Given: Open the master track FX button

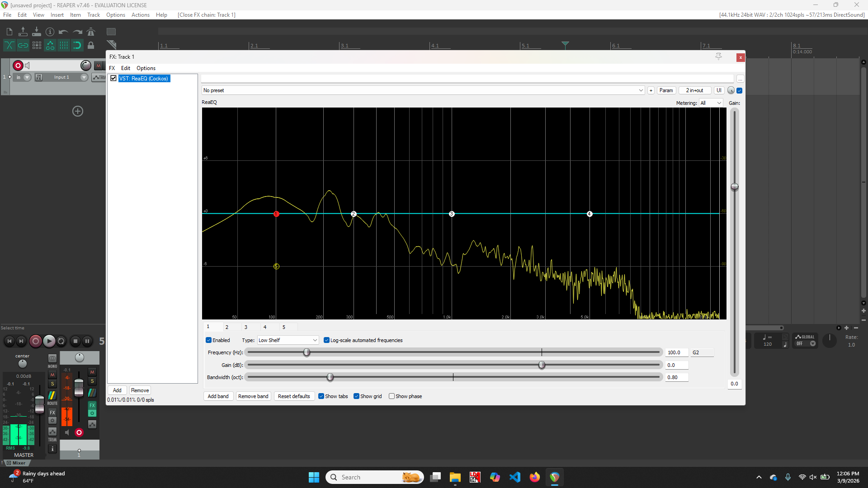Looking at the screenshot, I should [x=52, y=413].
